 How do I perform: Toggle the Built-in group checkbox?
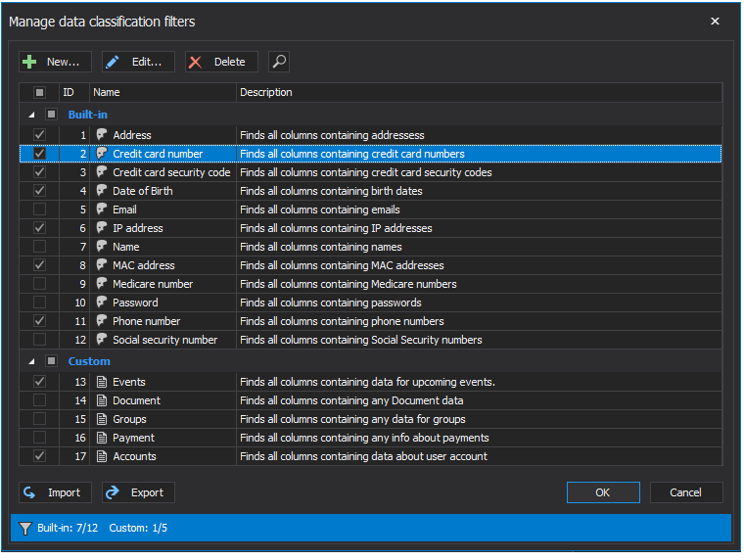[x=51, y=115]
